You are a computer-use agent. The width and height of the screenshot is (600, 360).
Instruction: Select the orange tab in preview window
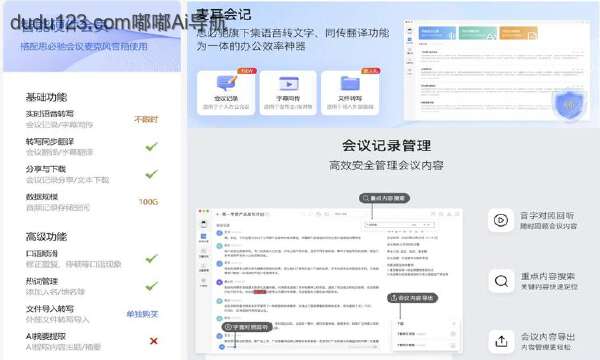[x=518, y=33]
